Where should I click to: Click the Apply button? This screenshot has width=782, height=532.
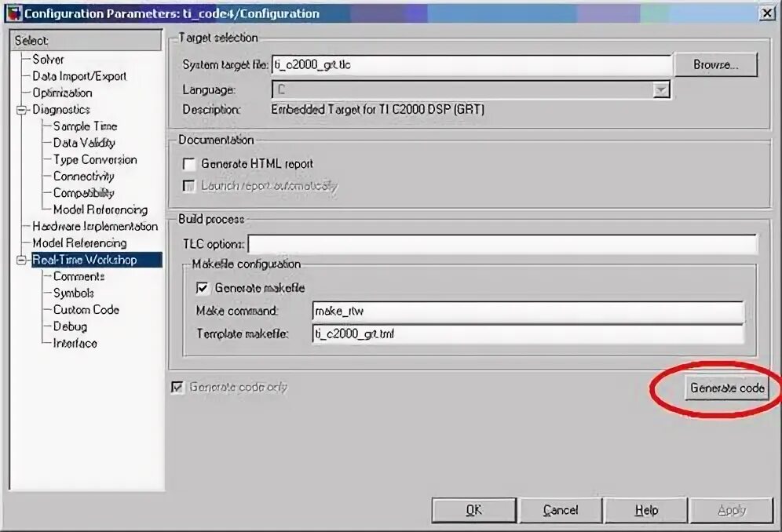coord(732,510)
